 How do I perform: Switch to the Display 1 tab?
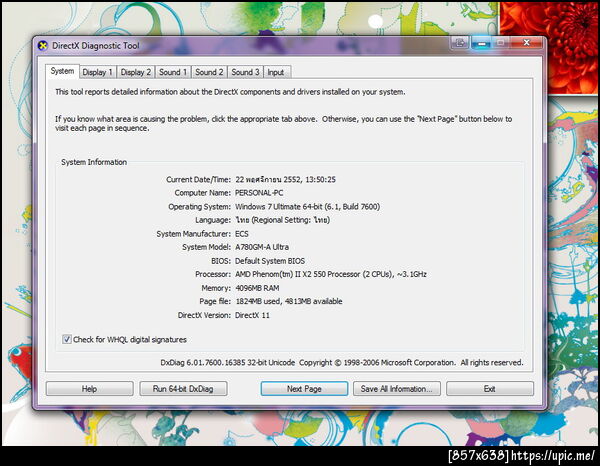pyautogui.click(x=97, y=72)
